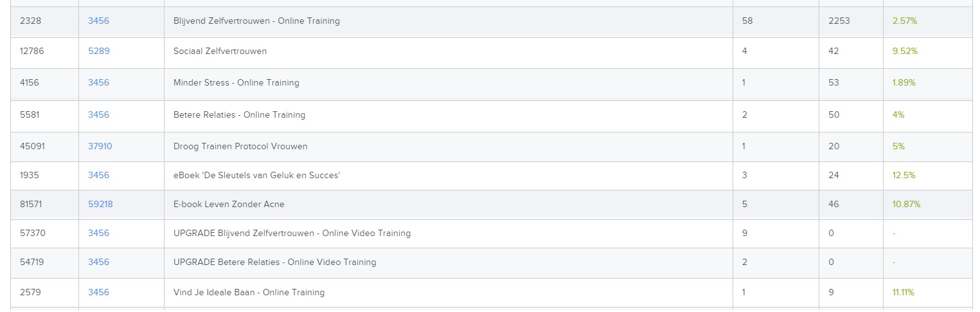
Task: Select the 11.11% value for Ideale Baan
Action: [903, 292]
